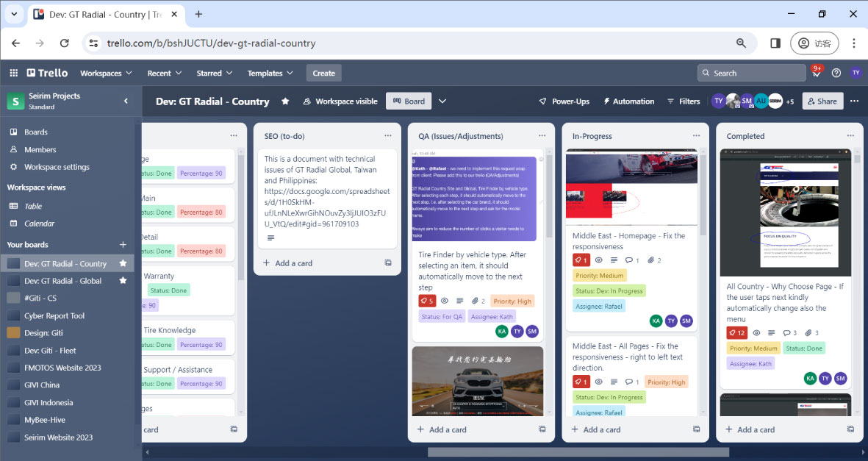The width and height of the screenshot is (868, 461).
Task: Click the Share button
Action: (x=822, y=101)
